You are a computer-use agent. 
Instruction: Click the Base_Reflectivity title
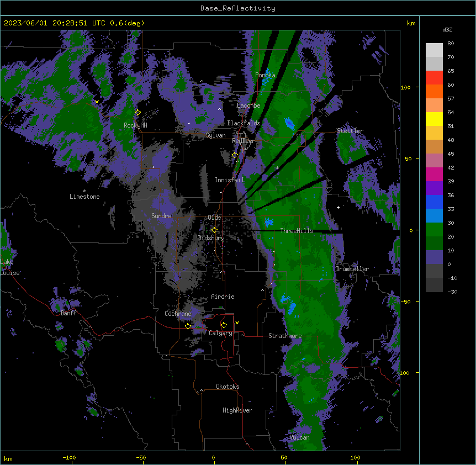[x=238, y=8]
